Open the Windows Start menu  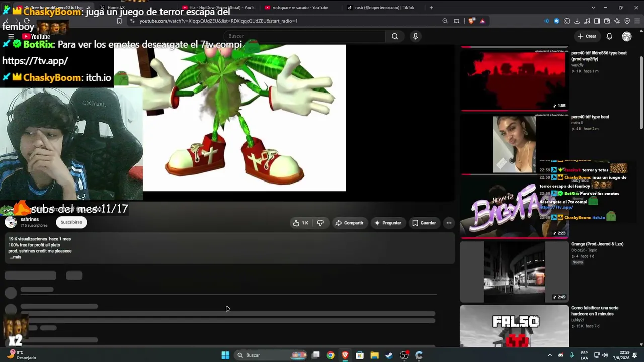tap(225, 355)
